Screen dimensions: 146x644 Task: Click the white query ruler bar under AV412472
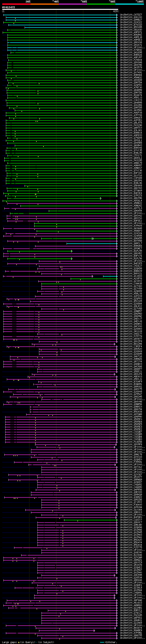(x=60, y=9)
